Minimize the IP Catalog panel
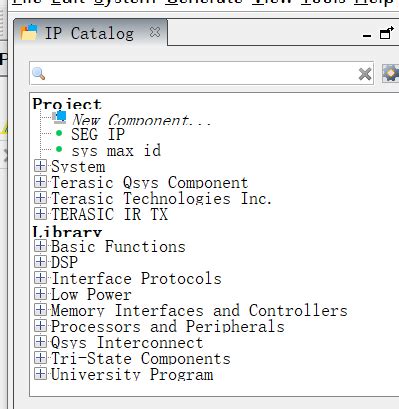Screen dimensions: 399x409 [x=367, y=35]
